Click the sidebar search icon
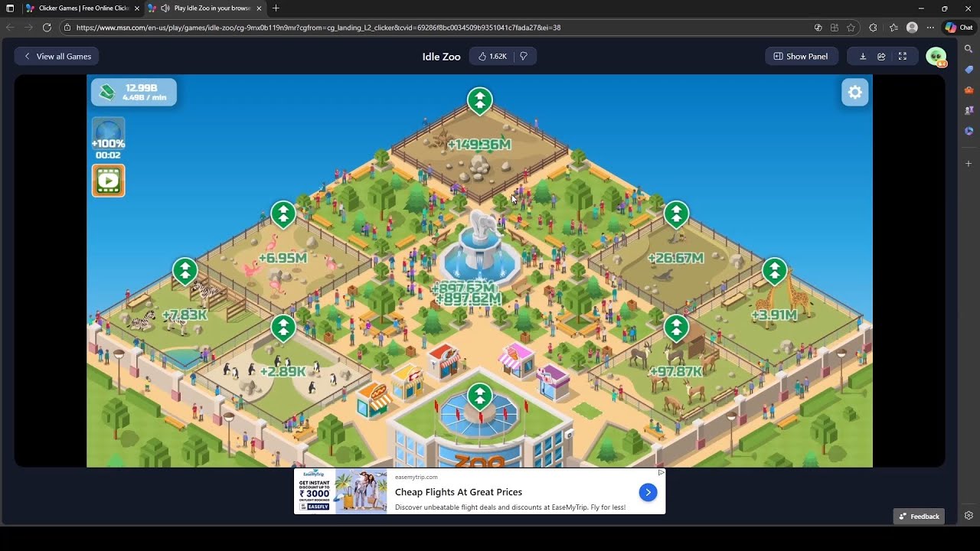The height and width of the screenshot is (551, 980). point(969,49)
